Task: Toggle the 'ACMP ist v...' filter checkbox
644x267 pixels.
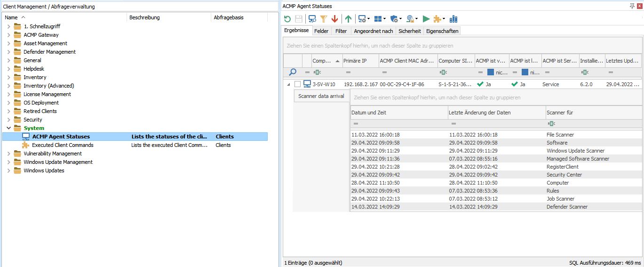Action: [x=490, y=73]
